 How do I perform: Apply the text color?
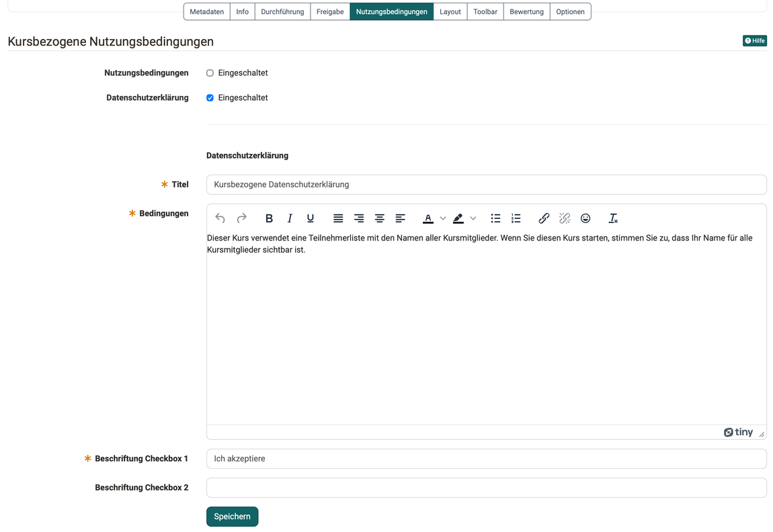pos(428,218)
